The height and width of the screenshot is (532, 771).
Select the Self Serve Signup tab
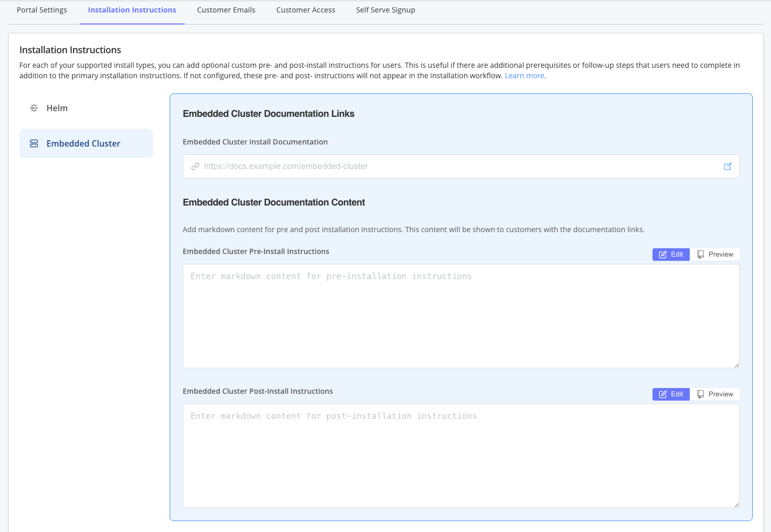[x=385, y=9]
